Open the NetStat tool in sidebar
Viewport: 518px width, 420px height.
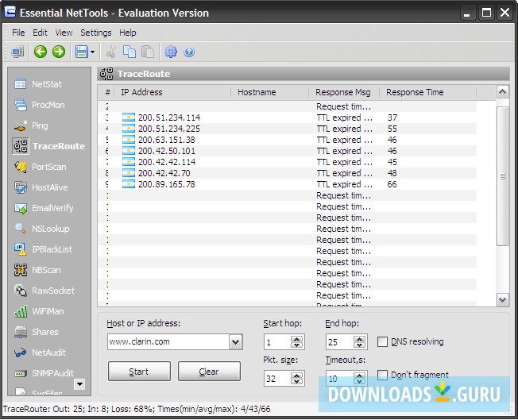pos(38,84)
